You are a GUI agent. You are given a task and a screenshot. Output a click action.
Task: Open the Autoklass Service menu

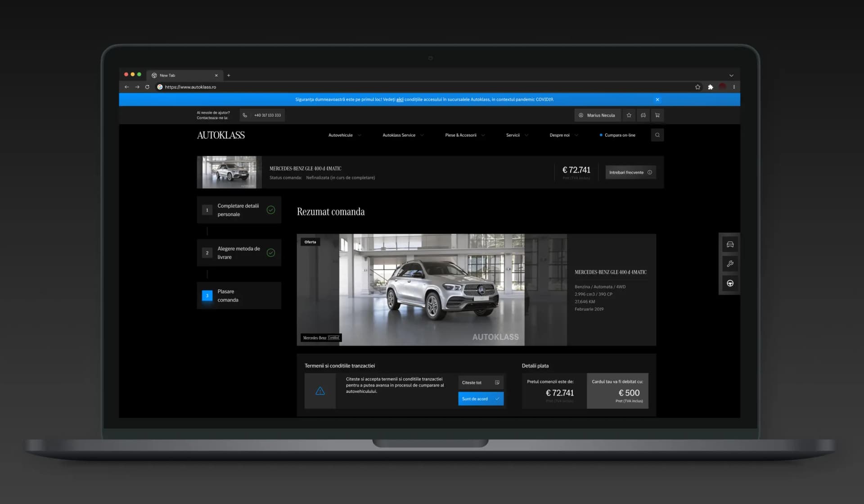coord(399,135)
